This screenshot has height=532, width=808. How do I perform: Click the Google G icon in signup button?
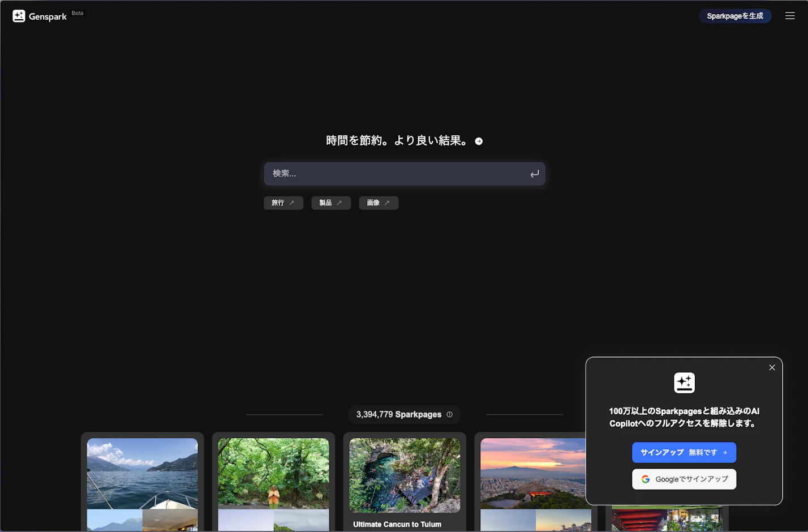pyautogui.click(x=646, y=479)
